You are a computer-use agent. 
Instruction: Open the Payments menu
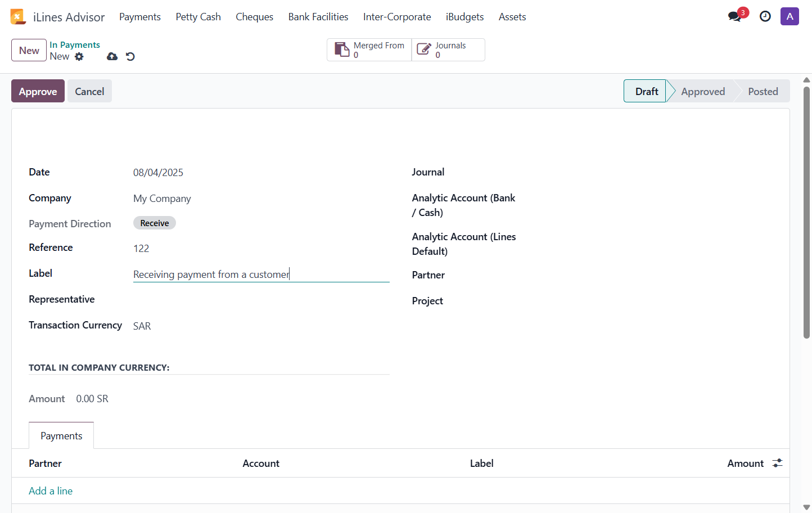point(140,17)
